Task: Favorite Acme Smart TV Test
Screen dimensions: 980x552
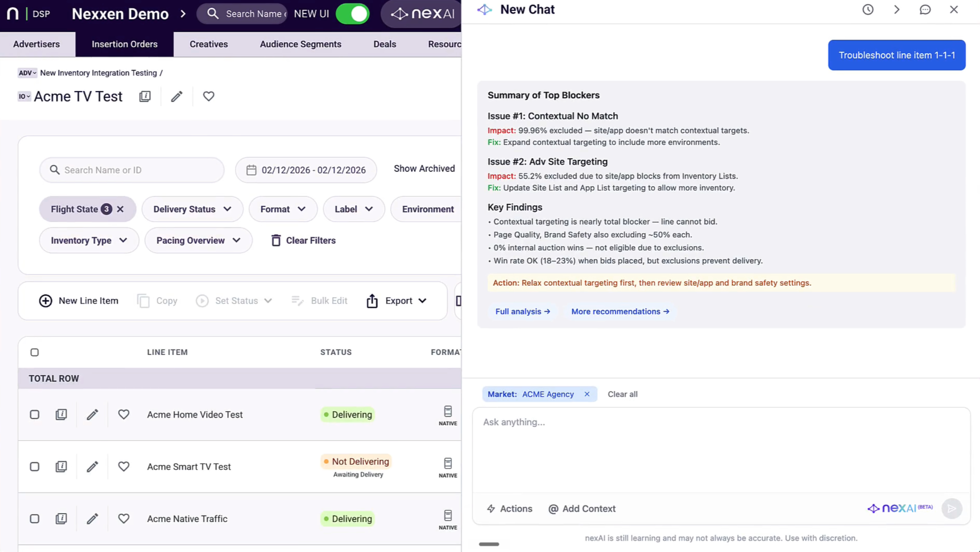Action: [x=124, y=466]
